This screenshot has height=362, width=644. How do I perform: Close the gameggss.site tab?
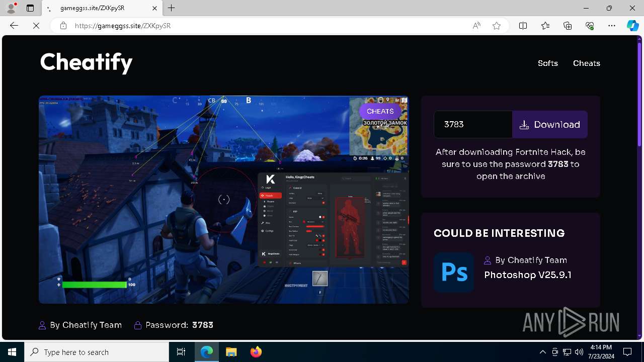[155, 8]
